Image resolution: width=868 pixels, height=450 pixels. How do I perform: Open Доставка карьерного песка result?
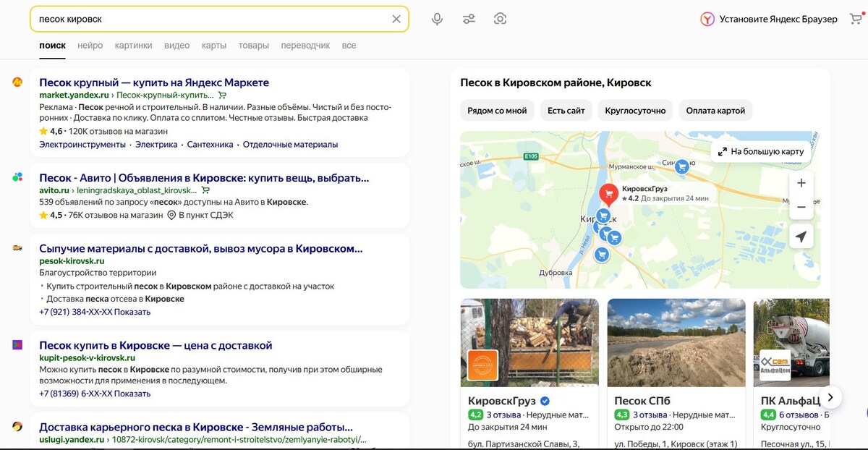(x=196, y=427)
